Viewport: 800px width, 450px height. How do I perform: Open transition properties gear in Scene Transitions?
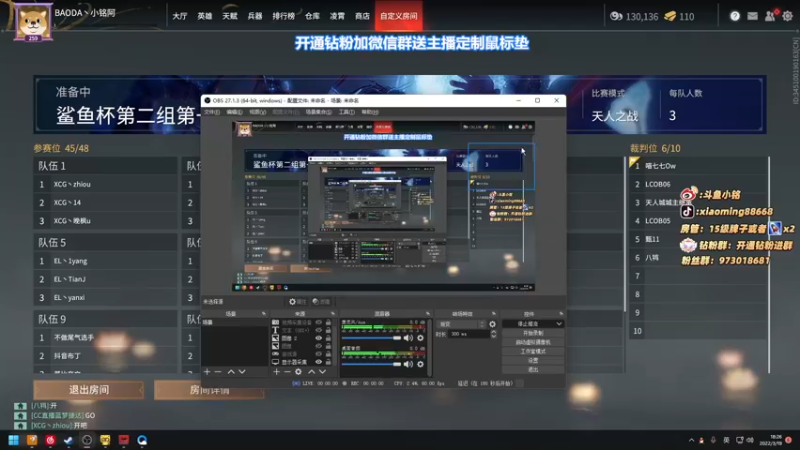pos(492,324)
